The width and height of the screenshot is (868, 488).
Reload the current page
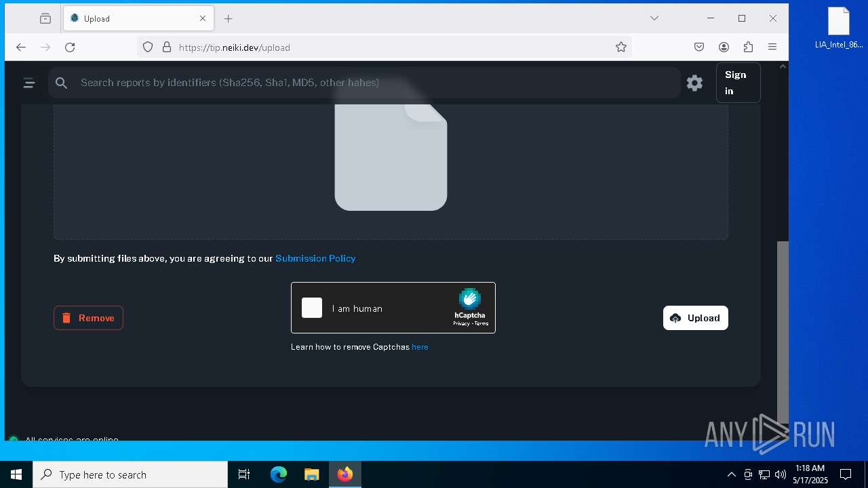70,47
